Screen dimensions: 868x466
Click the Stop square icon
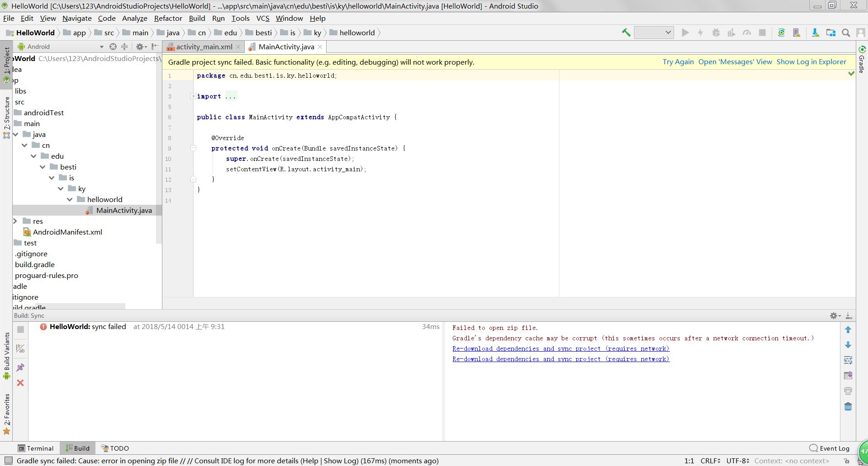click(762, 33)
